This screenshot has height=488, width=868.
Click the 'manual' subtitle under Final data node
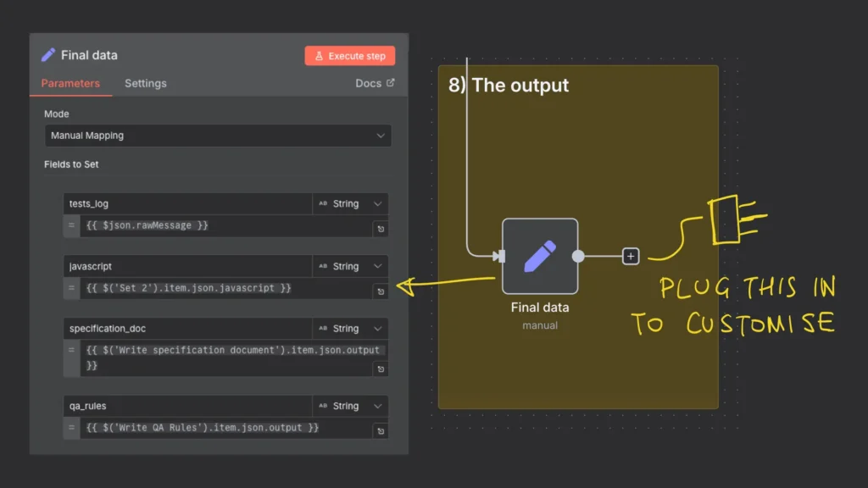click(540, 325)
